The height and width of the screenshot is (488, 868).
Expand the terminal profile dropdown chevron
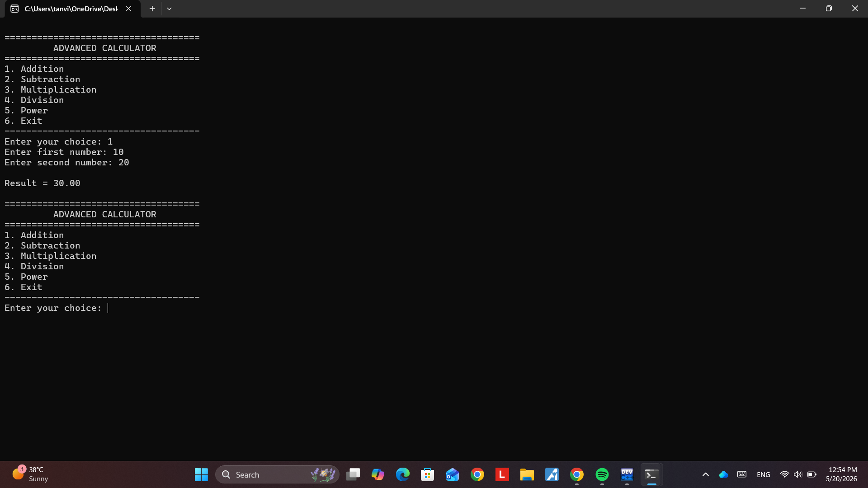click(x=169, y=9)
